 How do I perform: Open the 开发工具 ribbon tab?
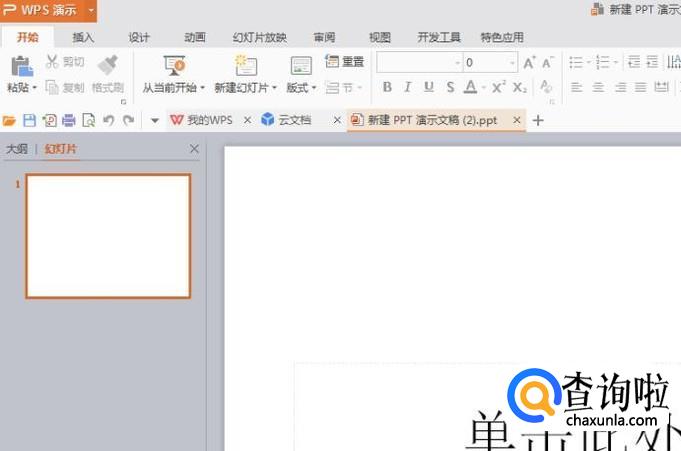pos(439,37)
